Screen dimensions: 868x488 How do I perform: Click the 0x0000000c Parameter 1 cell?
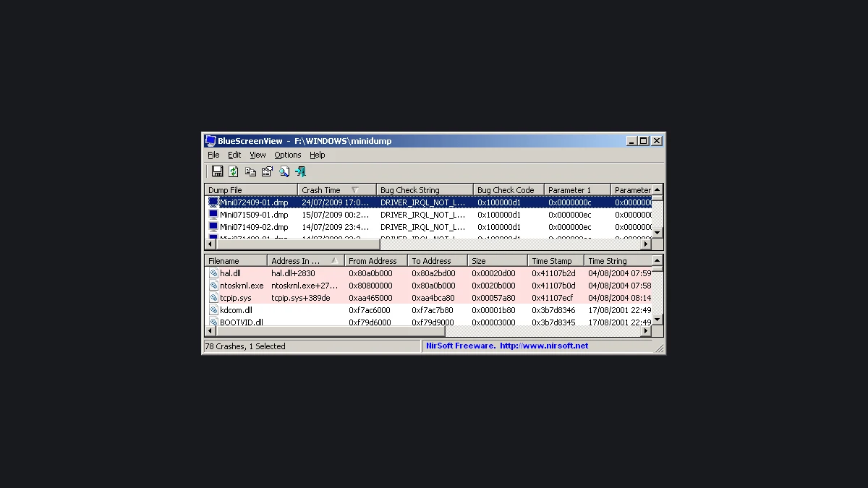[570, 202]
